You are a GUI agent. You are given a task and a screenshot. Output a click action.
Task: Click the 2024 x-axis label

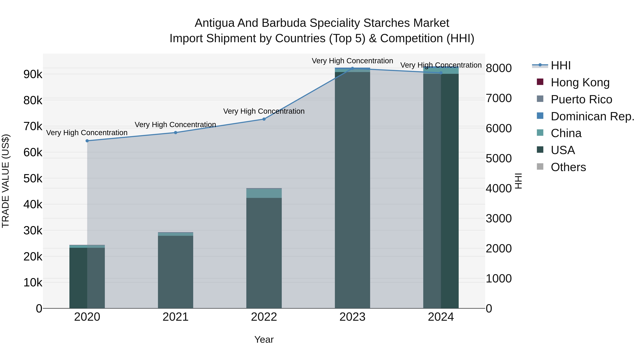pos(441,317)
